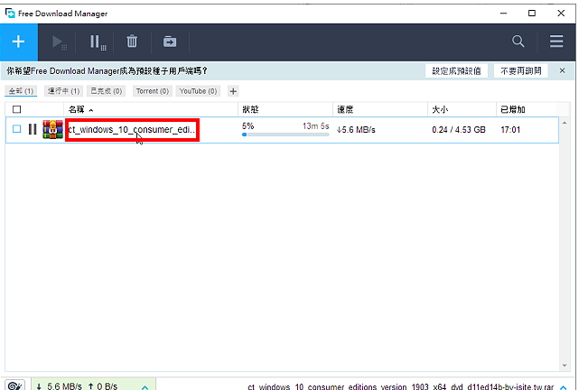This screenshot has width=588, height=390.
Task: Open the search magnifier
Action: [x=518, y=42]
